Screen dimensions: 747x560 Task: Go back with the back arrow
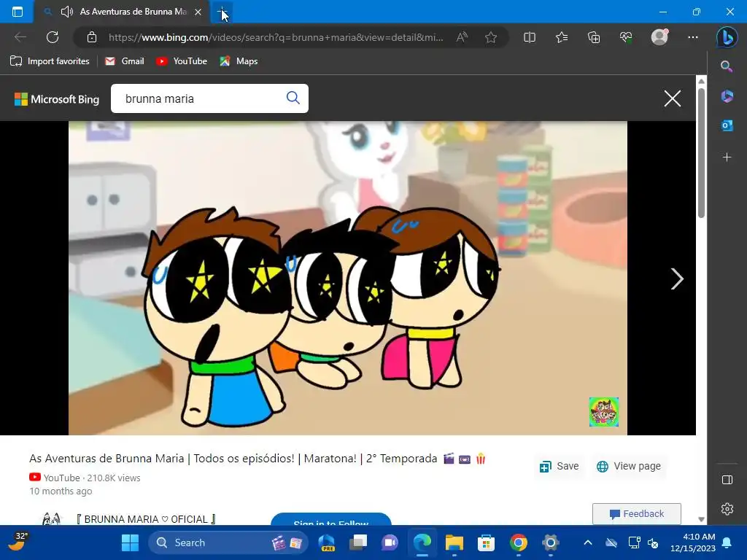(20, 37)
